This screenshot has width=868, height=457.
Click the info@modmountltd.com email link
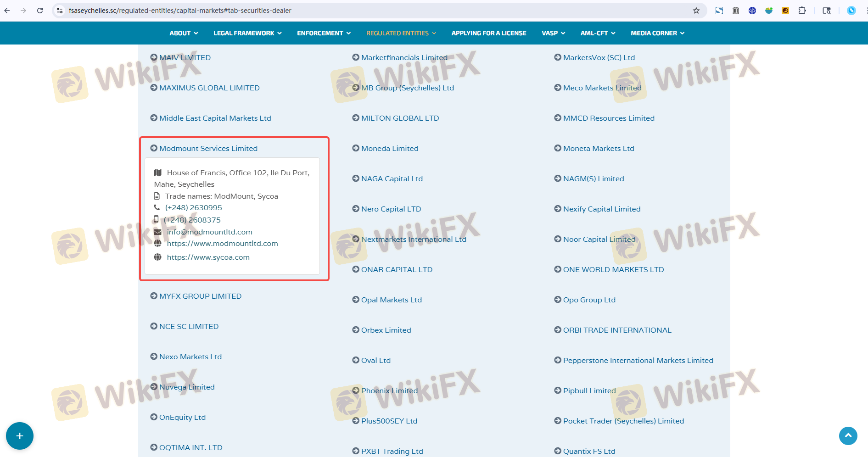coord(209,232)
